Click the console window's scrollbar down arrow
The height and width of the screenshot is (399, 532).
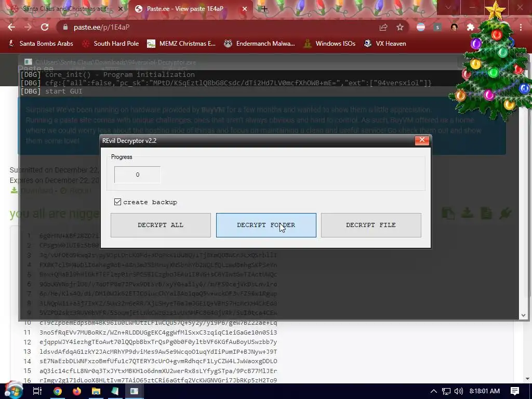pyautogui.click(x=523, y=315)
